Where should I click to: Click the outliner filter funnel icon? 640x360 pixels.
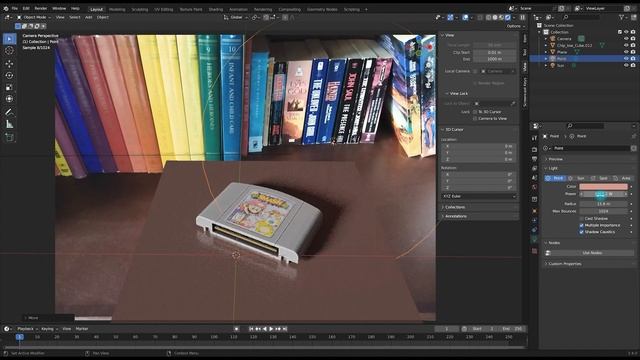(622, 17)
